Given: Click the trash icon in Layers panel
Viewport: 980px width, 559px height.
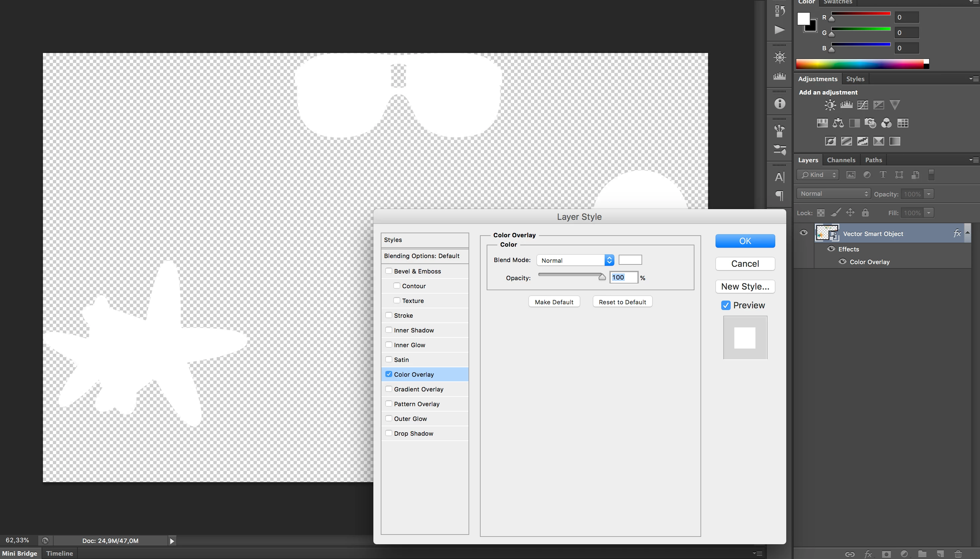Looking at the screenshot, I should pos(958,554).
